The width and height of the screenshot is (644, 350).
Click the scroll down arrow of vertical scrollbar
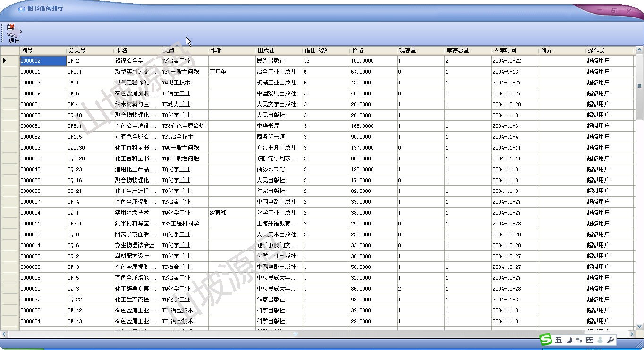tap(640, 326)
